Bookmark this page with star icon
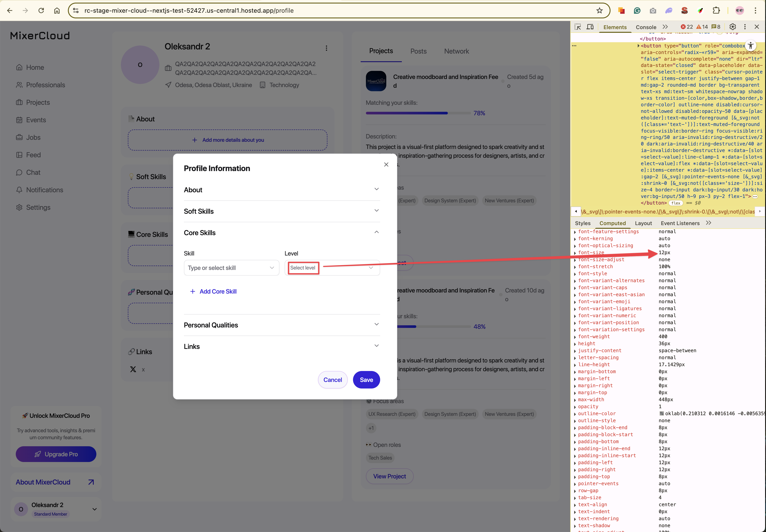 (600, 10)
